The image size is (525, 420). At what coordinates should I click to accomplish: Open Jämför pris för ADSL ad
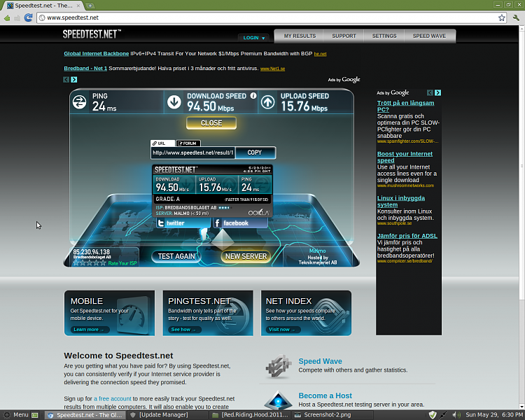coord(407,236)
